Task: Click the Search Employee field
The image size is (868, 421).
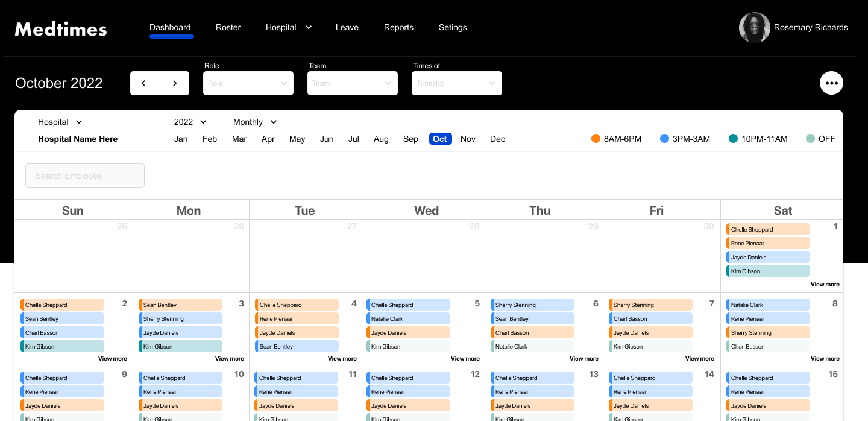Action: point(85,176)
